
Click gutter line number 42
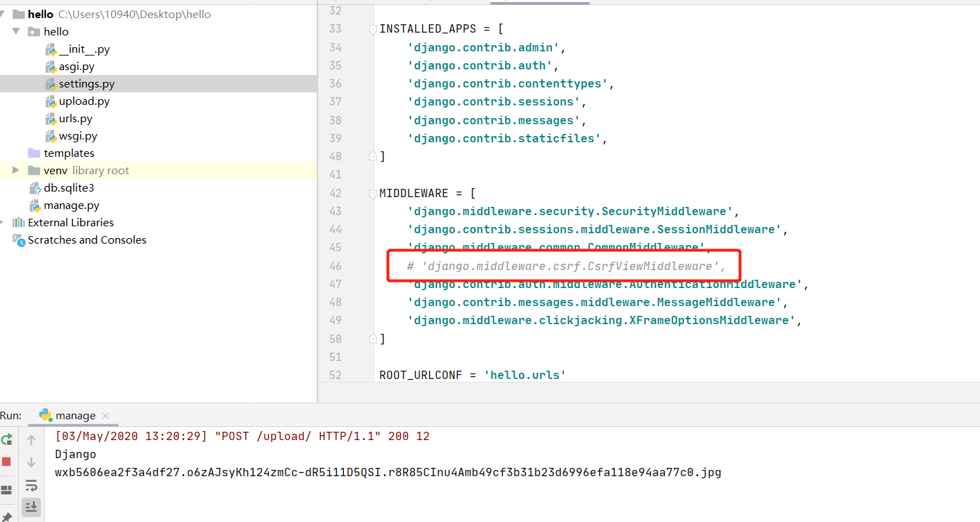pos(335,193)
